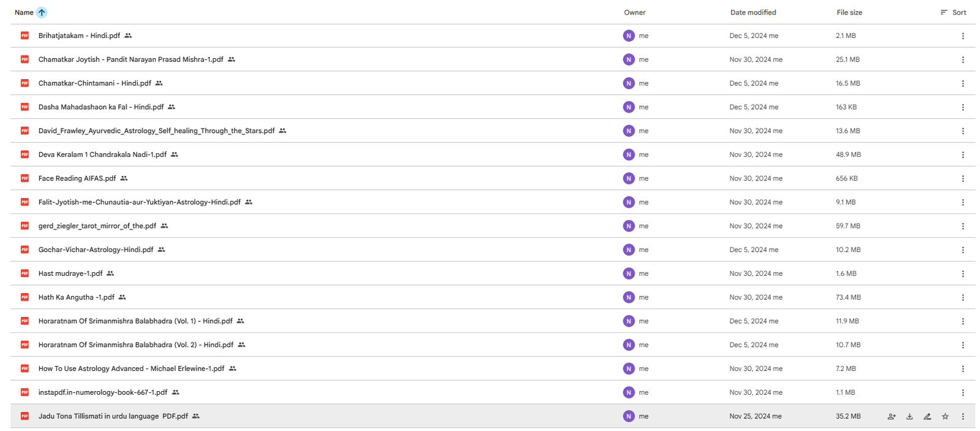This screenshot has width=980, height=431.
Task: Click the File size column header
Action: click(849, 12)
